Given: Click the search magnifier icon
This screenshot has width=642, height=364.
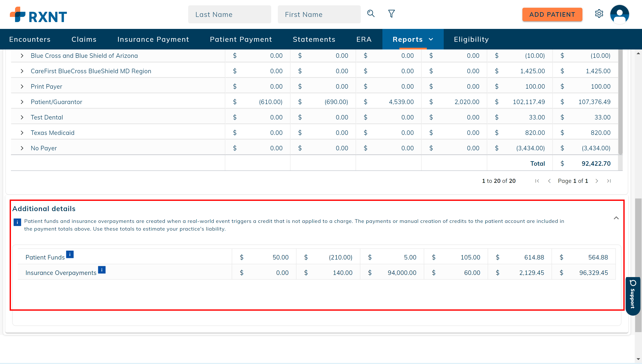Looking at the screenshot, I should click(x=371, y=13).
